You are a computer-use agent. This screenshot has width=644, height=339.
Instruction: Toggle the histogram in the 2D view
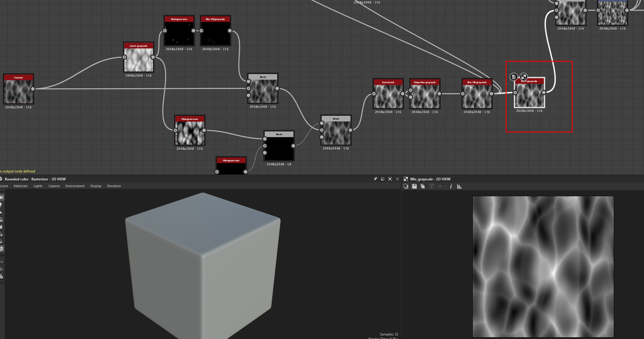(x=459, y=186)
